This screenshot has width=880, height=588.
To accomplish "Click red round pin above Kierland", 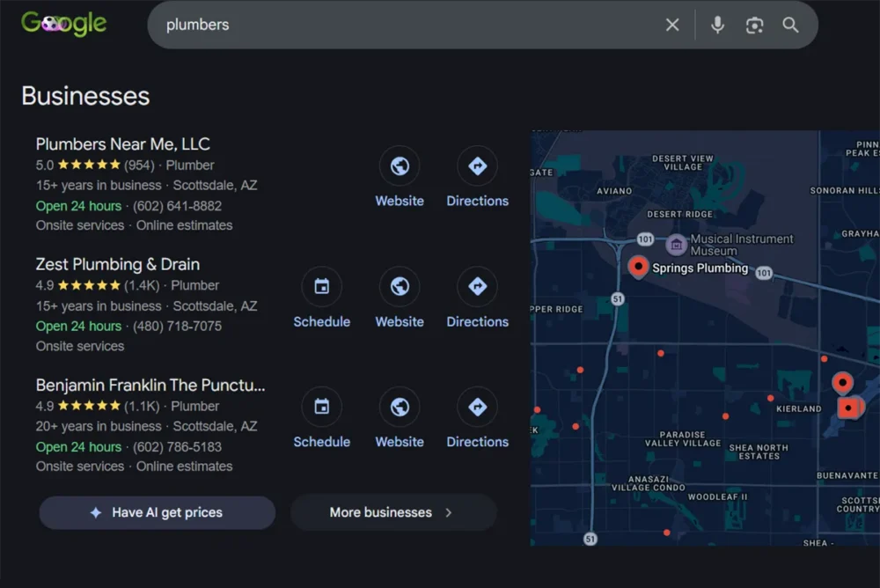I will (x=842, y=383).
